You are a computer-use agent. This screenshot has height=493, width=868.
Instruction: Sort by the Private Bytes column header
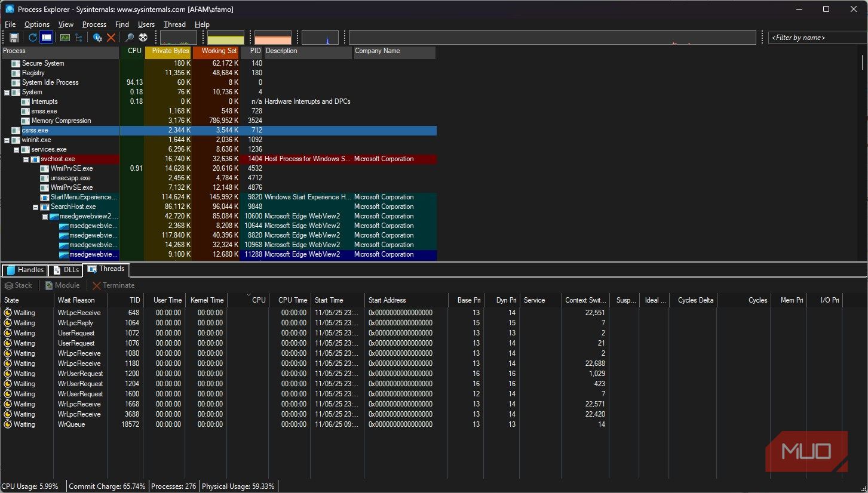(168, 51)
